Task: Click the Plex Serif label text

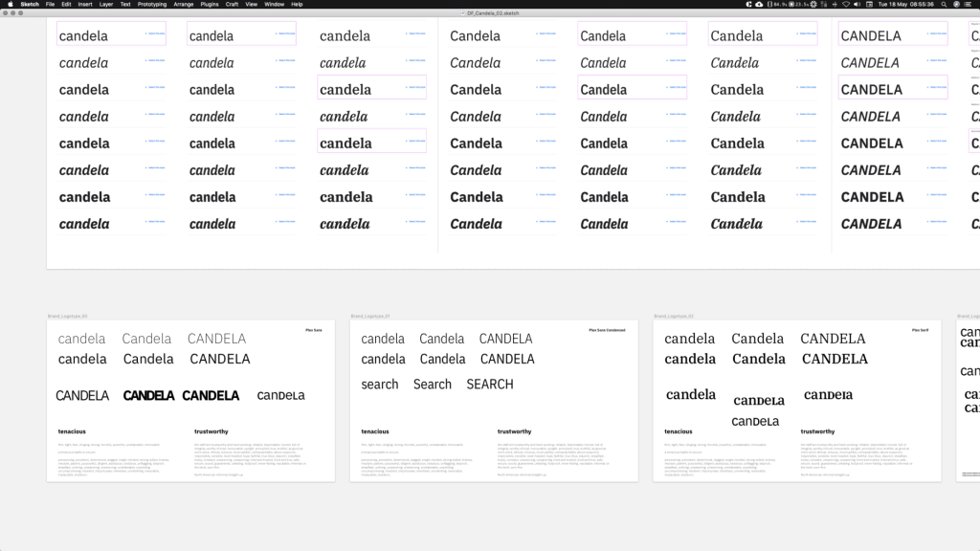Action: coord(921,330)
